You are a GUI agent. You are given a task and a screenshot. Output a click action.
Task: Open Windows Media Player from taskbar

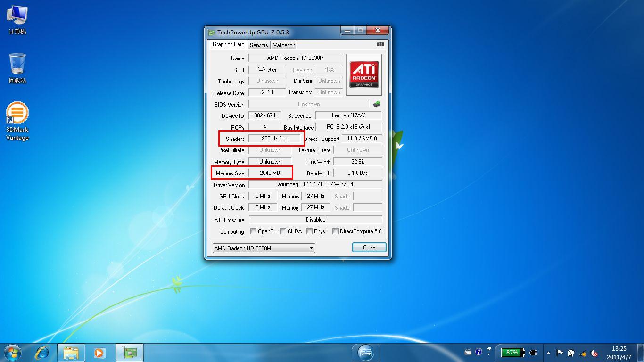(x=99, y=353)
